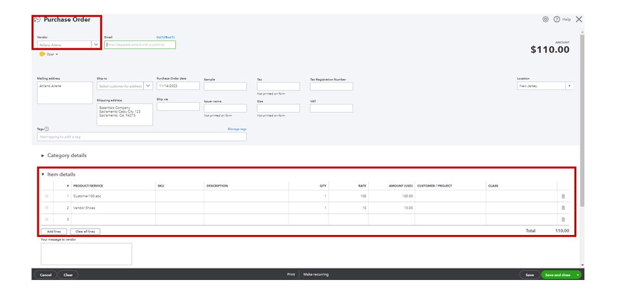Click the Tax Registration Number field
This screenshot has width=644, height=289.
[331, 86]
